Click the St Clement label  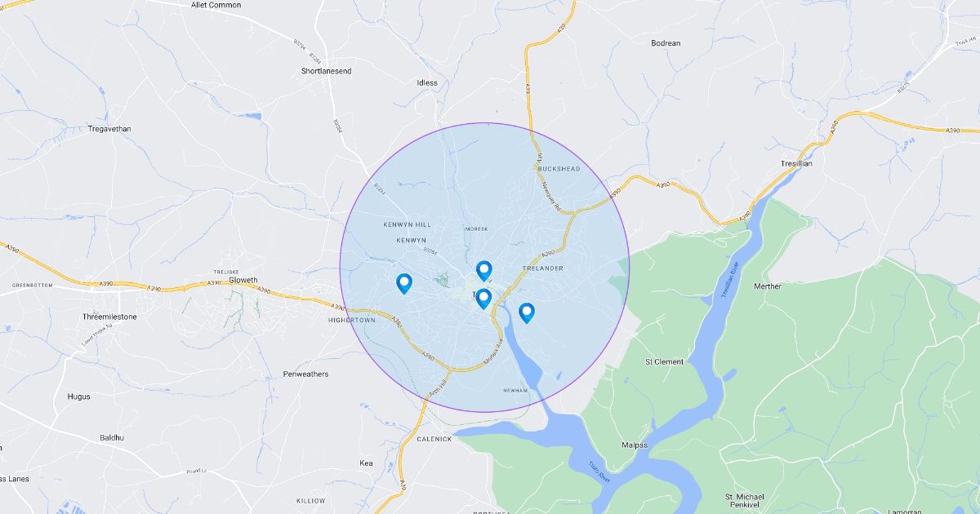(x=664, y=361)
